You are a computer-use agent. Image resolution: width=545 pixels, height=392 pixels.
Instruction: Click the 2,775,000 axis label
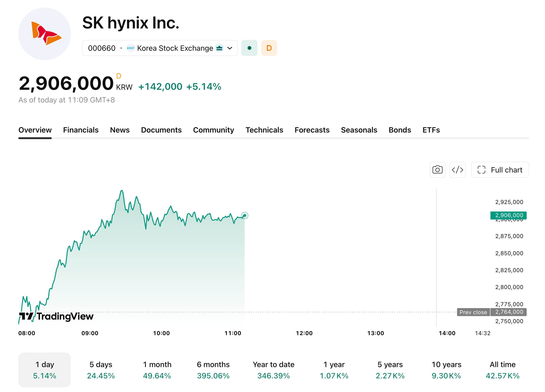pos(509,304)
